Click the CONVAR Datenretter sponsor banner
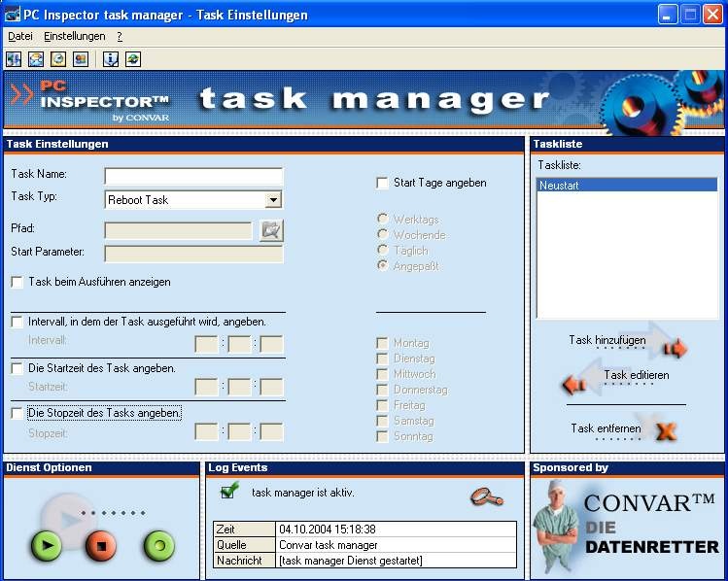The height and width of the screenshot is (581, 728). pyautogui.click(x=626, y=528)
